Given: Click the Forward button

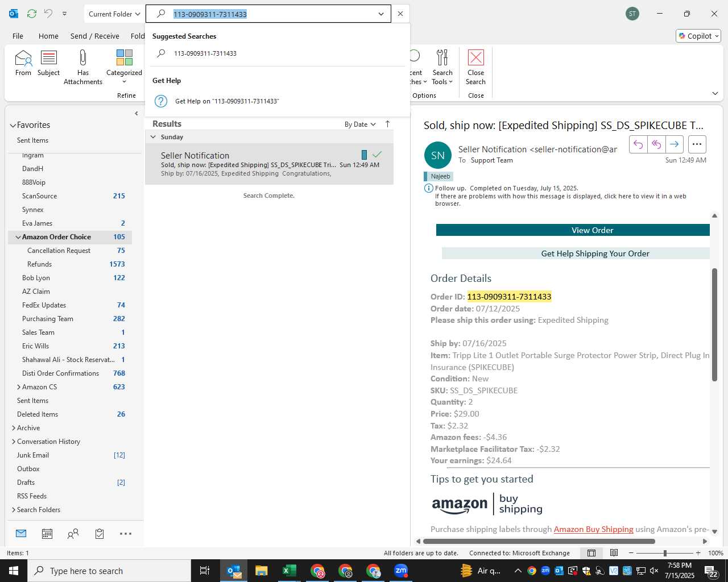Looking at the screenshot, I should click(675, 144).
